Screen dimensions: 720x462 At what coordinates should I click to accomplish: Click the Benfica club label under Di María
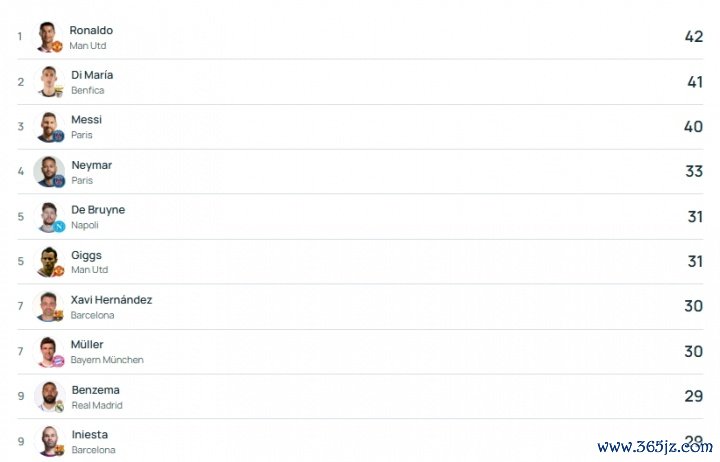(87, 90)
